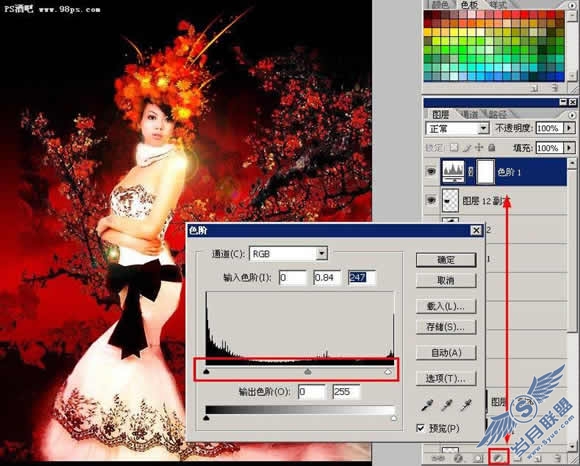Viewport: 580px width, 466px height.
Task: Click the delete layer trash icon
Action: (x=558, y=458)
